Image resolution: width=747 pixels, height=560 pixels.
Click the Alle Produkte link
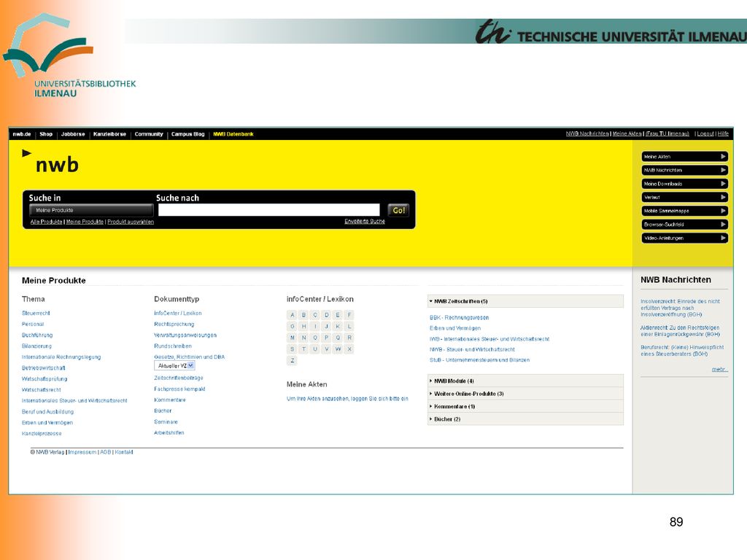46,222
